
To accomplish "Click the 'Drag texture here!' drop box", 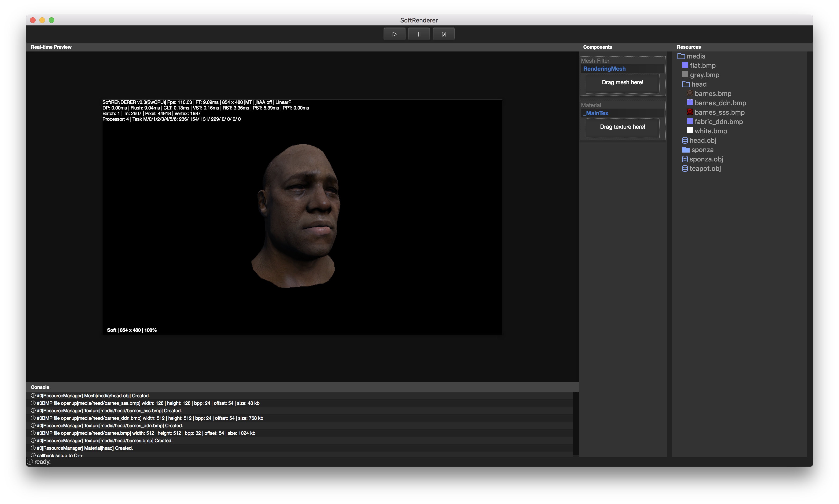I will pos(622,127).
